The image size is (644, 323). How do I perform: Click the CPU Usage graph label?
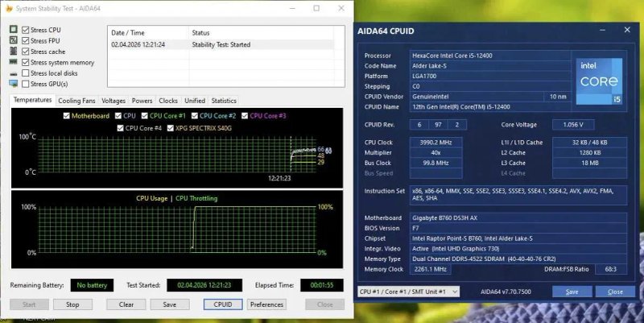(152, 198)
